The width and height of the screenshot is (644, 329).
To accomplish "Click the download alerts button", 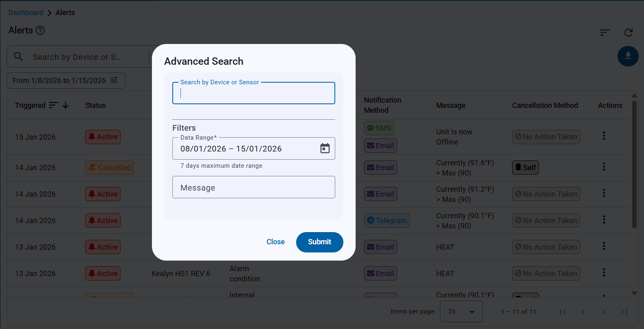I will [628, 56].
